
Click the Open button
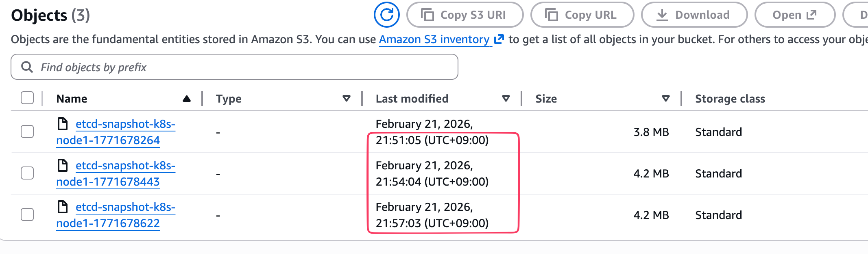click(x=794, y=15)
